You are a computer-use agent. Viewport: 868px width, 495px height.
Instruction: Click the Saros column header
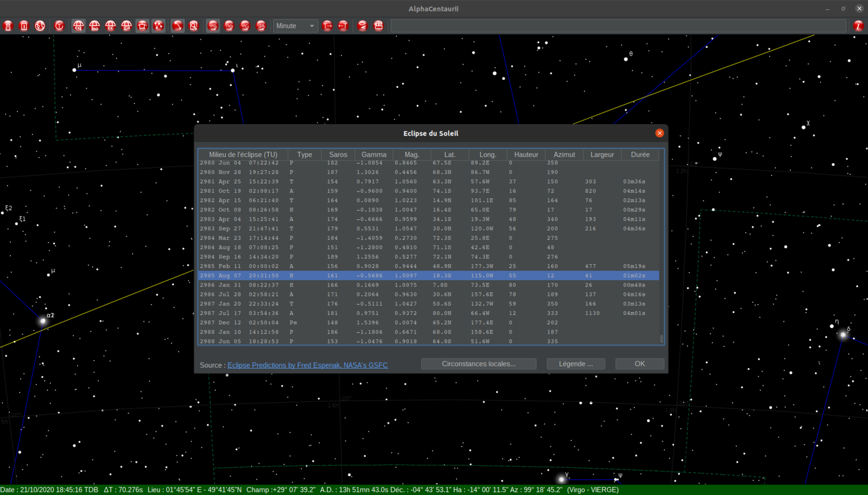tap(338, 155)
